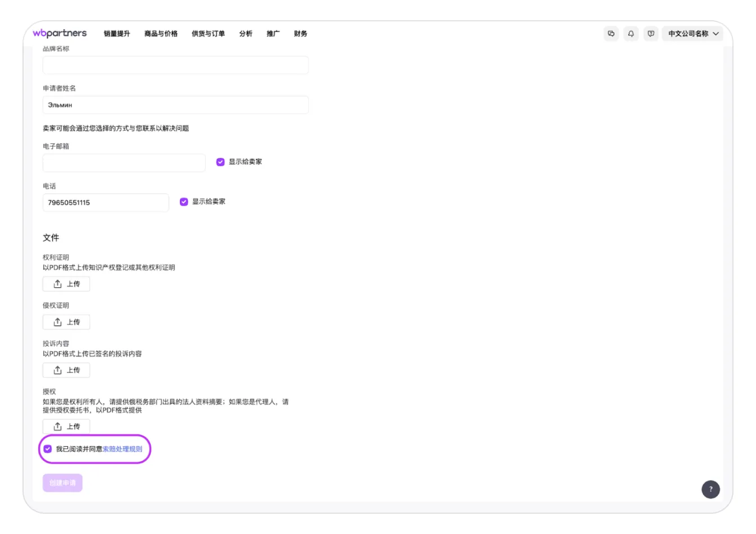Uncheck 显示给卖家 next to phone field
This screenshot has width=756, height=534.
point(184,202)
